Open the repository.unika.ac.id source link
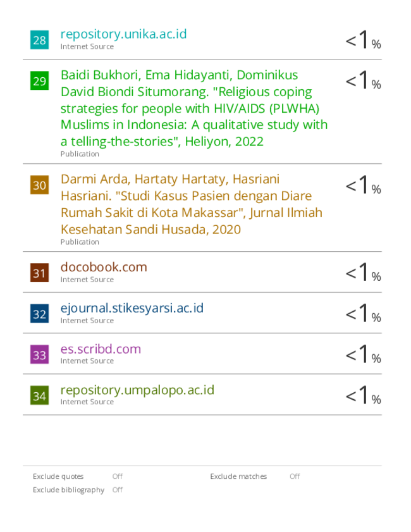 tap(123, 34)
